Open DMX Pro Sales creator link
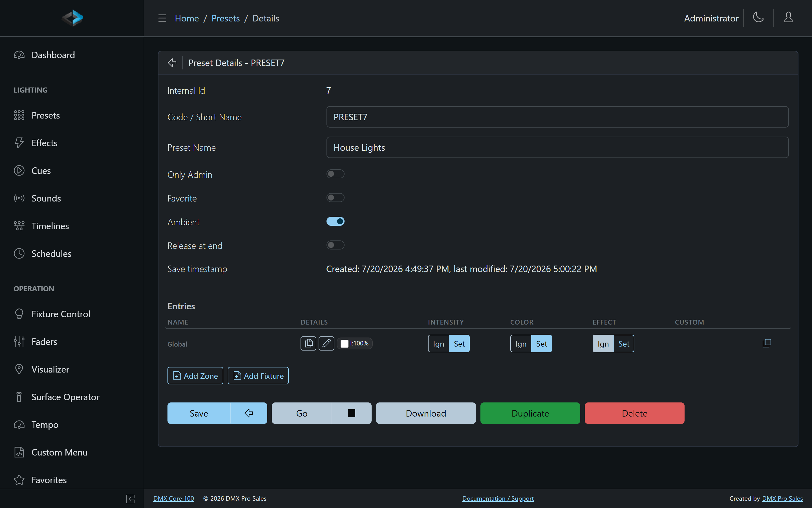Viewport: 812px width, 508px height. click(782, 499)
